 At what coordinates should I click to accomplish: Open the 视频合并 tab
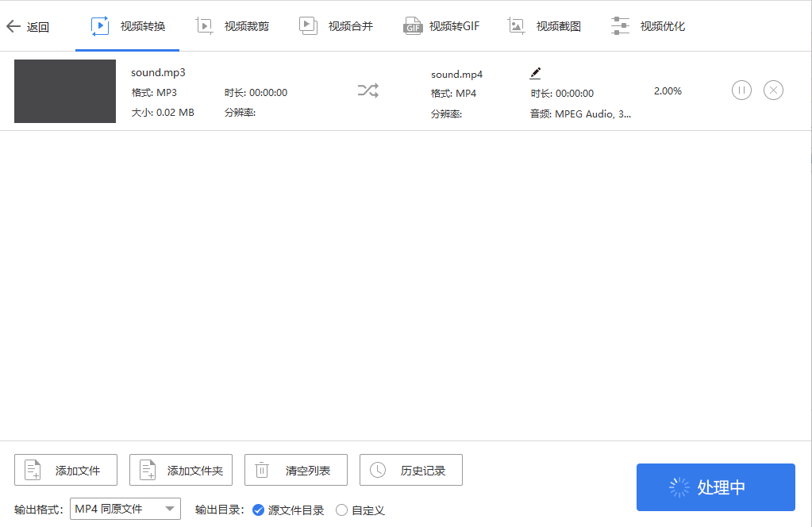click(336, 26)
